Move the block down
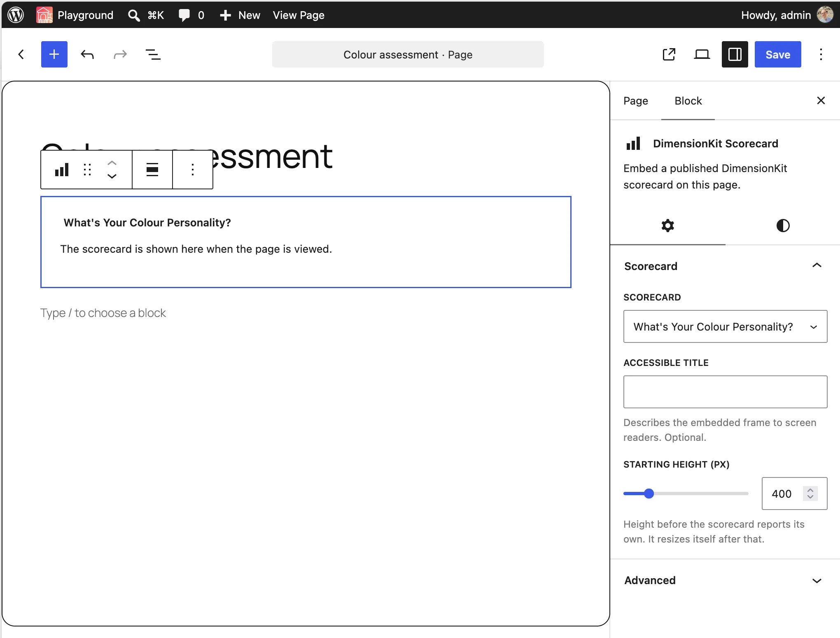Viewport: 840px width, 638px height. [112, 176]
